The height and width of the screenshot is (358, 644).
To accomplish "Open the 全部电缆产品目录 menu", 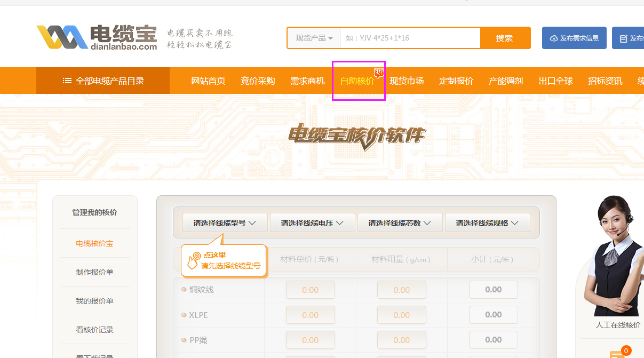I will pos(103,81).
